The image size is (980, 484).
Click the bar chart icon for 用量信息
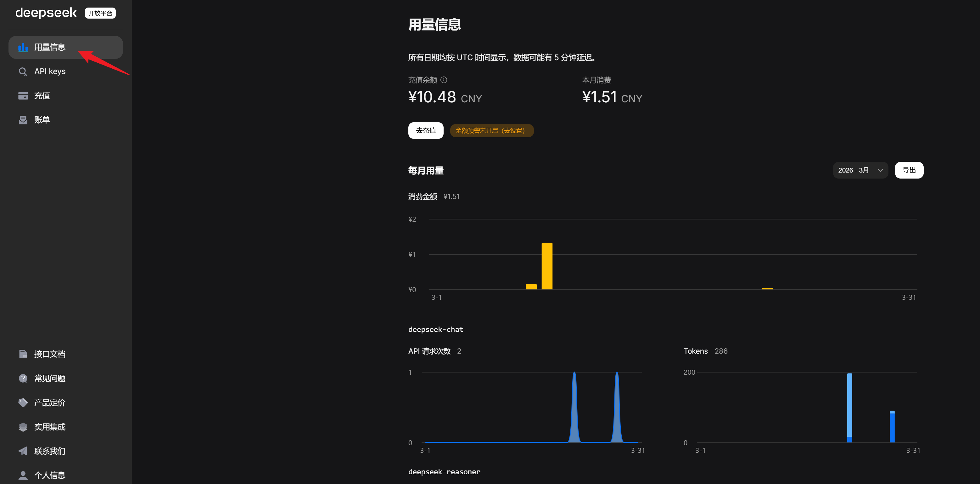23,47
